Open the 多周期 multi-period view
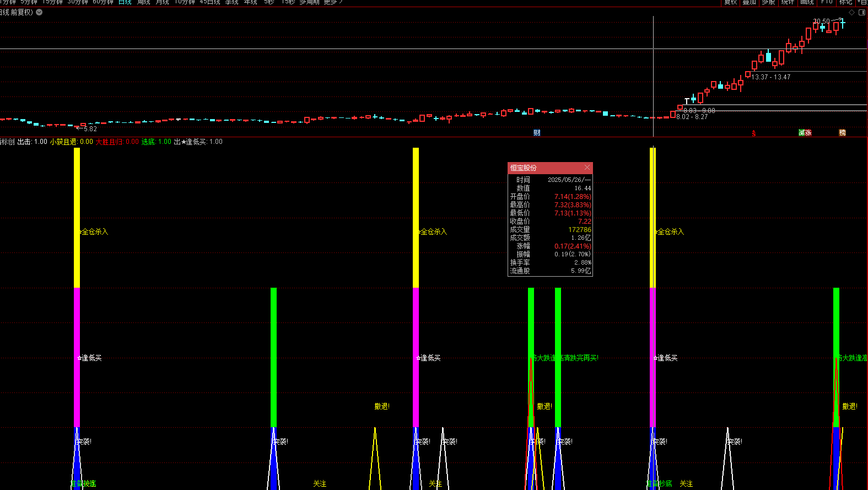The image size is (868, 490). click(309, 2)
